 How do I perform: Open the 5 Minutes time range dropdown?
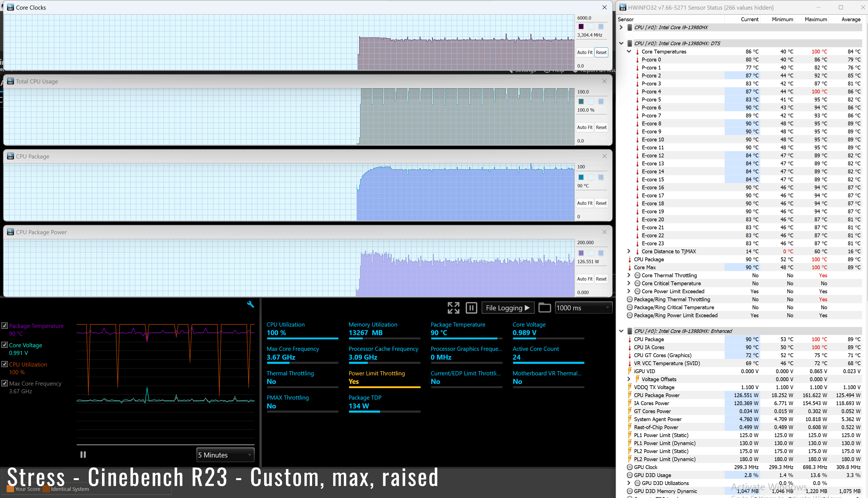coord(225,455)
